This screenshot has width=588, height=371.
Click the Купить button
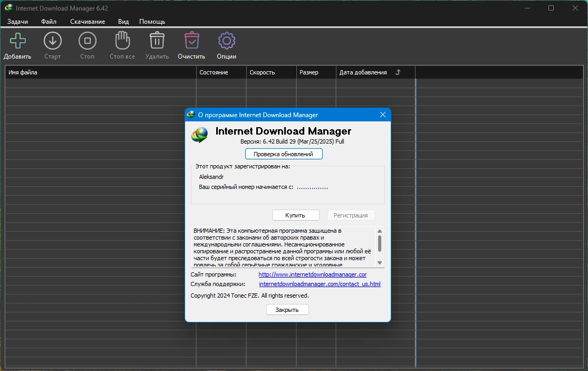(295, 215)
